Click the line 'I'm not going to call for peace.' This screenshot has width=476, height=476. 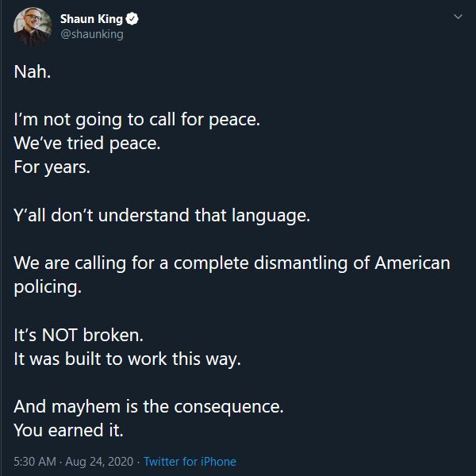tap(137, 120)
